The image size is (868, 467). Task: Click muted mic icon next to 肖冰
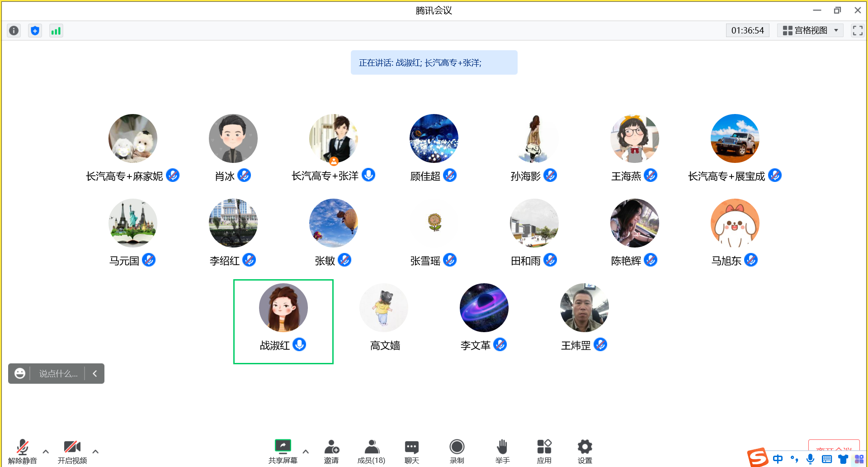point(244,175)
